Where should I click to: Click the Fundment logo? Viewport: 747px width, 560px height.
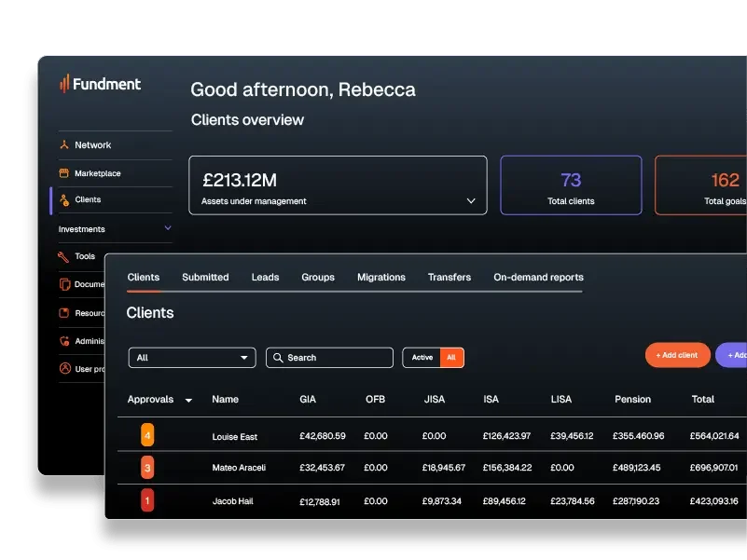click(x=101, y=84)
